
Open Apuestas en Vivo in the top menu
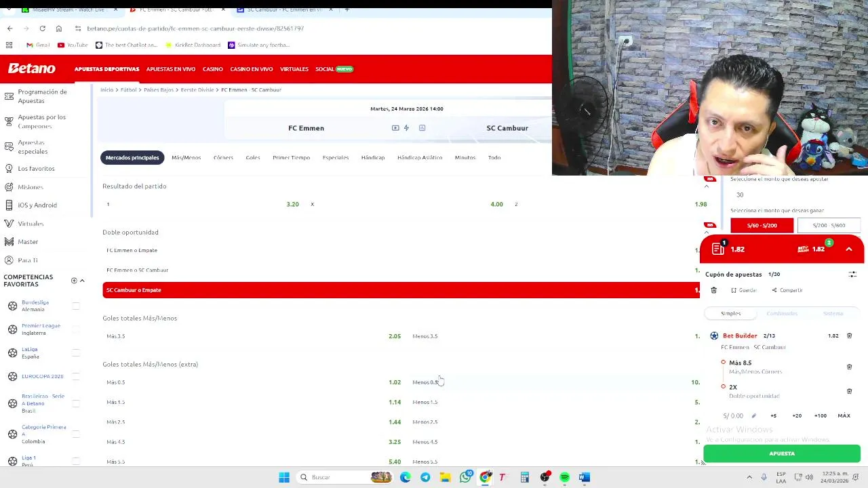pyautogui.click(x=171, y=69)
